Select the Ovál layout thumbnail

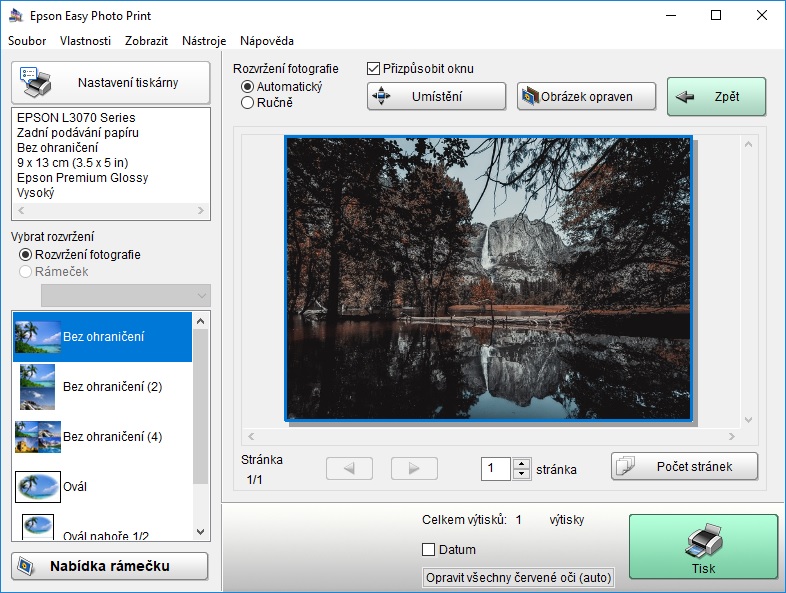coord(38,486)
